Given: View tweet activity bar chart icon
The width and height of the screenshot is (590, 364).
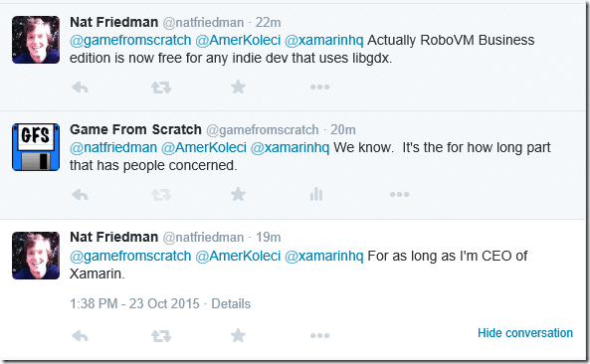Looking at the screenshot, I should [x=316, y=194].
